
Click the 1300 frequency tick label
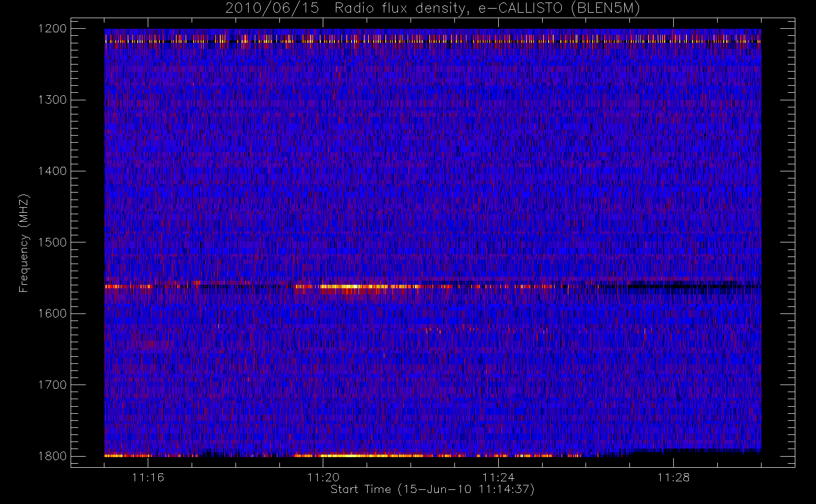point(52,100)
